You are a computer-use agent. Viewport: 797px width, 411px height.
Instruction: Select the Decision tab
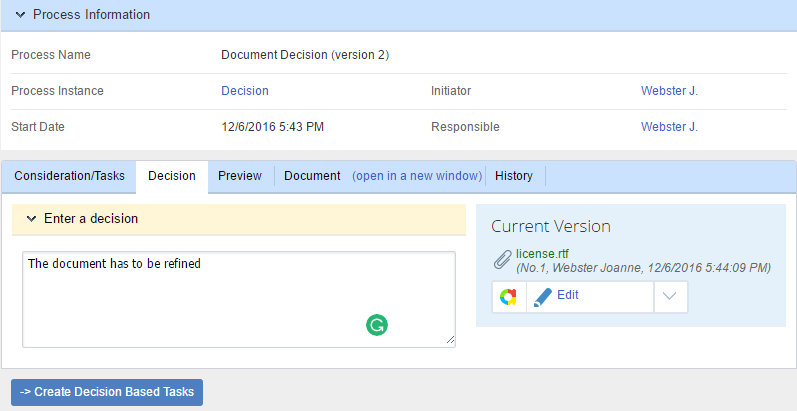tap(172, 176)
